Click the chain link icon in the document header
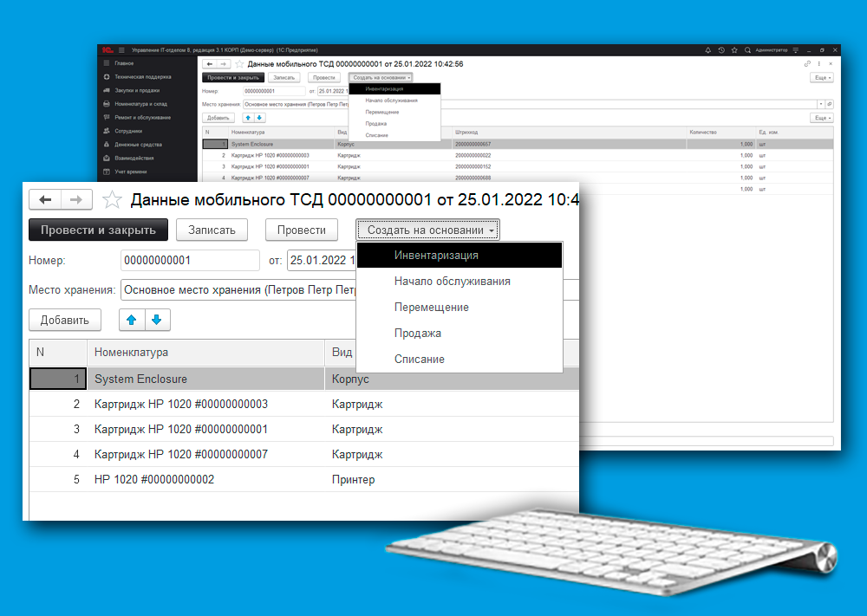This screenshot has height=616, width=867. (808, 64)
